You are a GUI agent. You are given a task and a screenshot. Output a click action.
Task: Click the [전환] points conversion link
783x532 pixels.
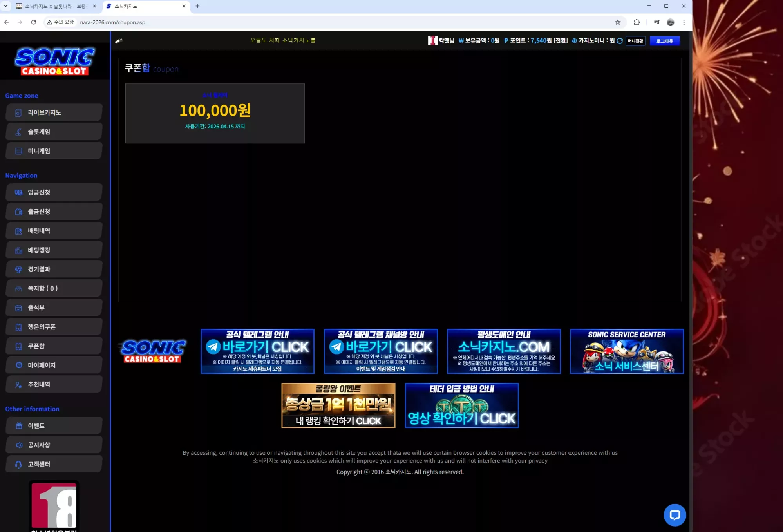click(560, 40)
